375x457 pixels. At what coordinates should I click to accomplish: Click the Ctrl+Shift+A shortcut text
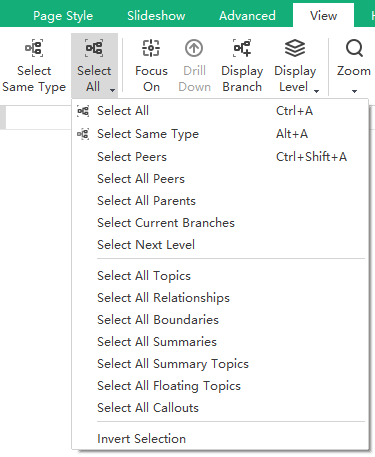[311, 157]
